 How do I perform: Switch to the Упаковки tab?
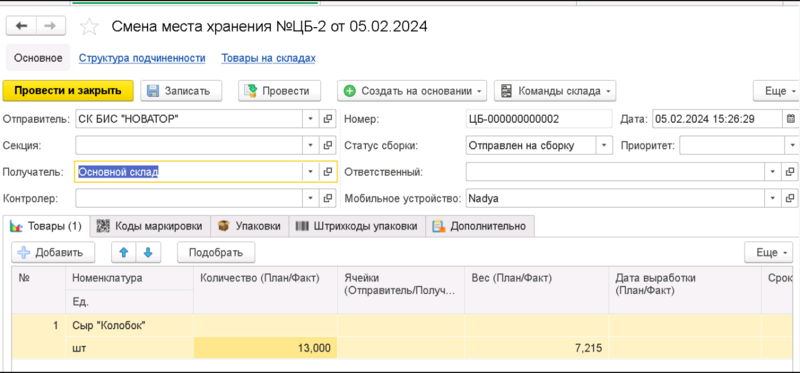point(249,226)
